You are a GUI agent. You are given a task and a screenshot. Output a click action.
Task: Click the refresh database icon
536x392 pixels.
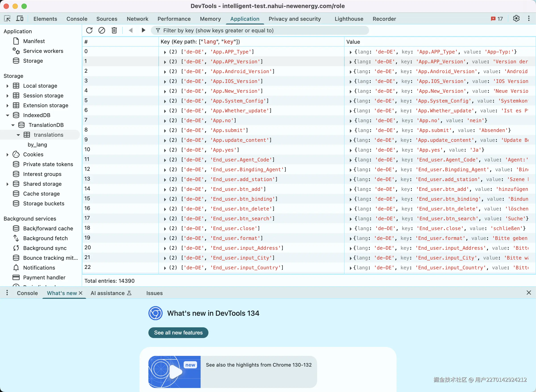pos(89,30)
